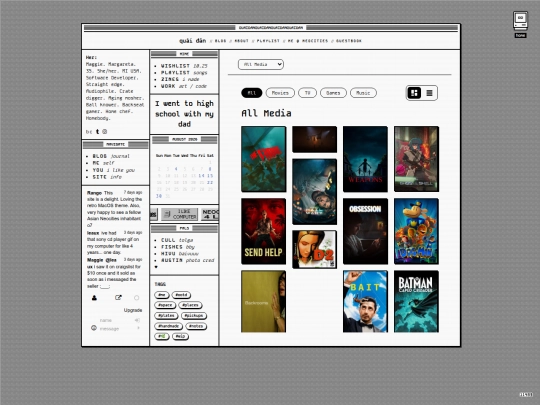540x405 pixels.
Task: Click the #places tag
Action: tap(190, 305)
